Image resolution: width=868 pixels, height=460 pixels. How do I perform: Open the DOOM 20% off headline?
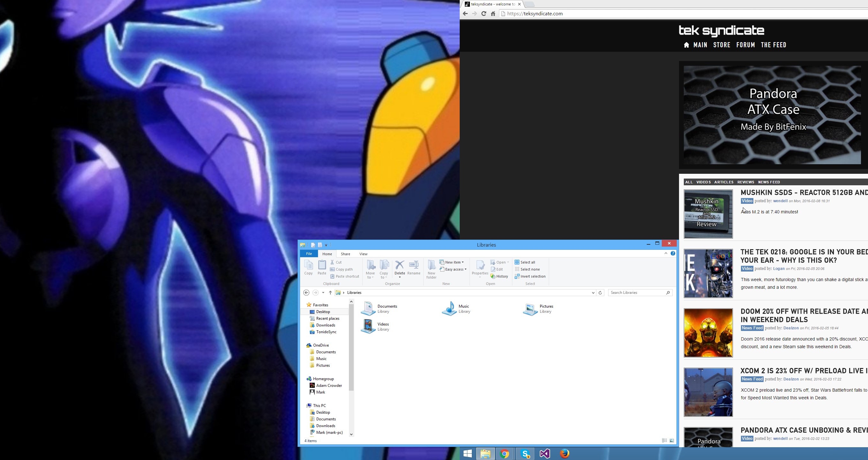coord(804,315)
